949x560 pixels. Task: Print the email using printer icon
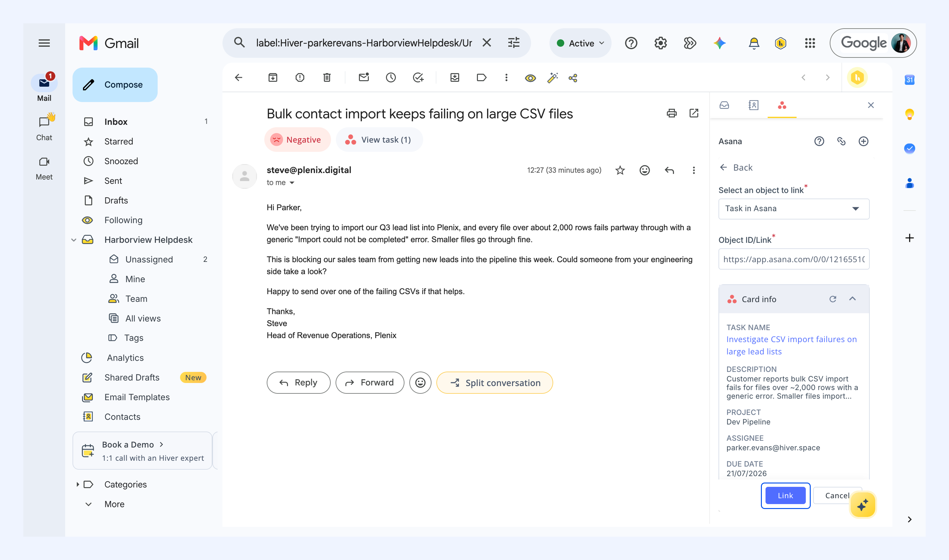click(672, 113)
